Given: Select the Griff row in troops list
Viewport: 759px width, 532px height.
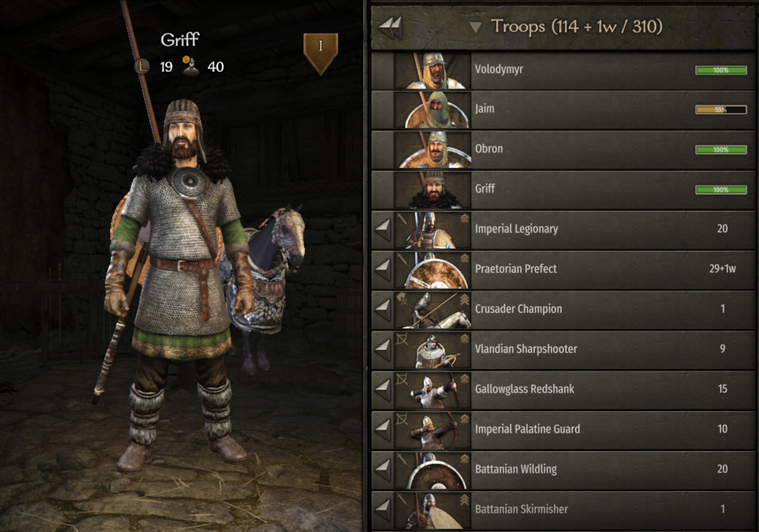Looking at the screenshot, I should pos(563,189).
